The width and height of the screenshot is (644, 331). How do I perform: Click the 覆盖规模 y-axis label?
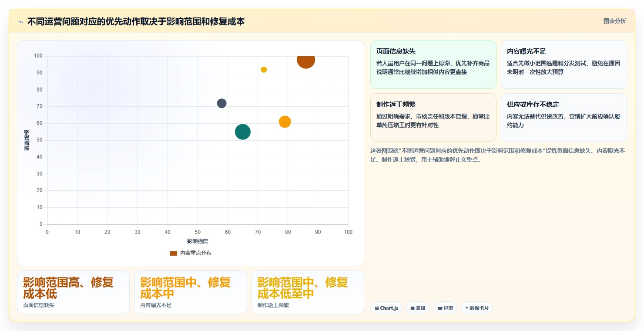point(27,140)
